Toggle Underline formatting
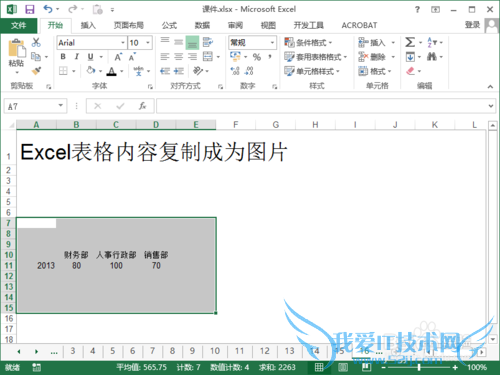The width and height of the screenshot is (500, 375). pos(90,57)
